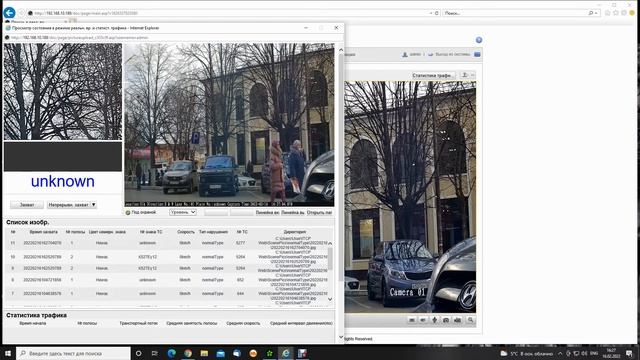Open dropdown arrow next to upload icon in main window

tap(472, 75)
